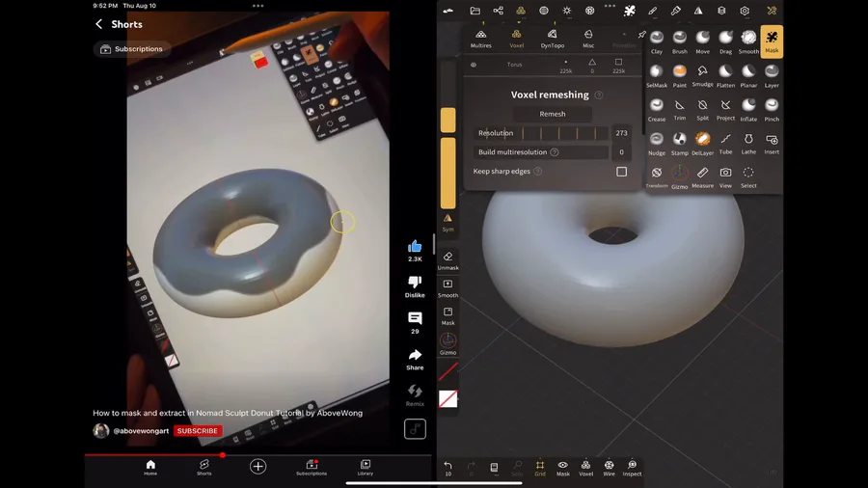Select the View camera tool
Viewport: 868px width, 488px height.
(725, 177)
